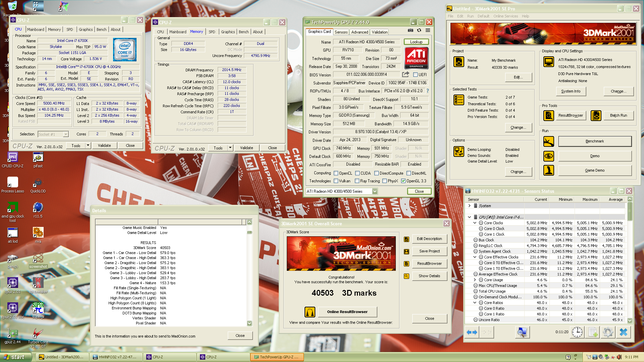Screen dimensions: 644x362
Task: Click the Batch Run icon in Pro Tools
Action: point(596,116)
